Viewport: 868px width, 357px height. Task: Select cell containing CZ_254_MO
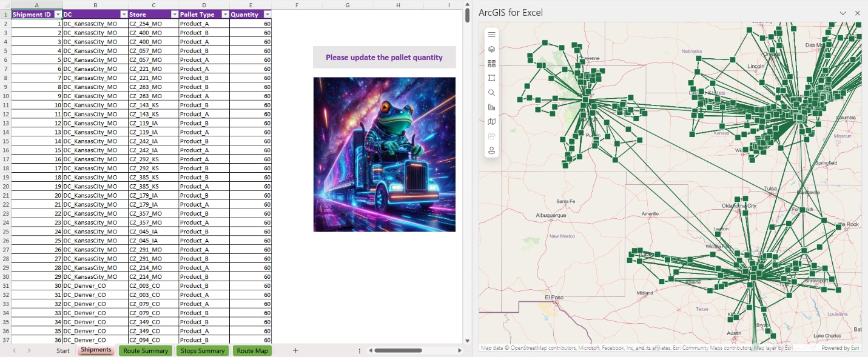click(153, 24)
